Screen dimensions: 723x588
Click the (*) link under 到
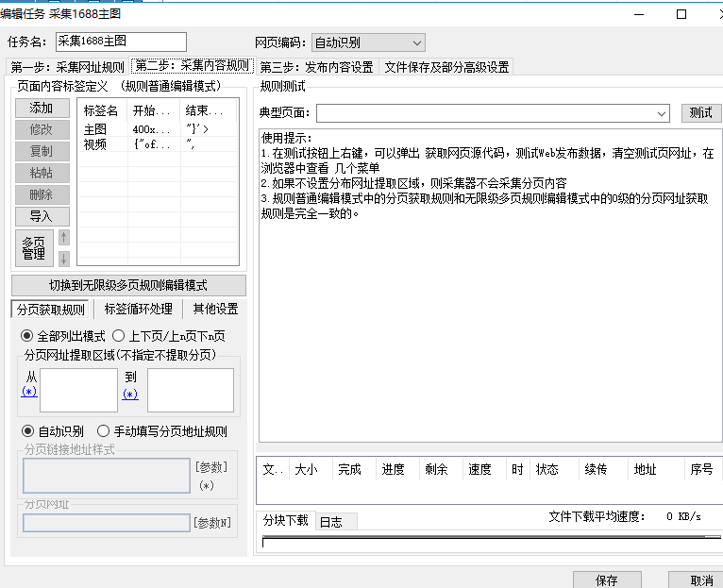[x=130, y=395]
